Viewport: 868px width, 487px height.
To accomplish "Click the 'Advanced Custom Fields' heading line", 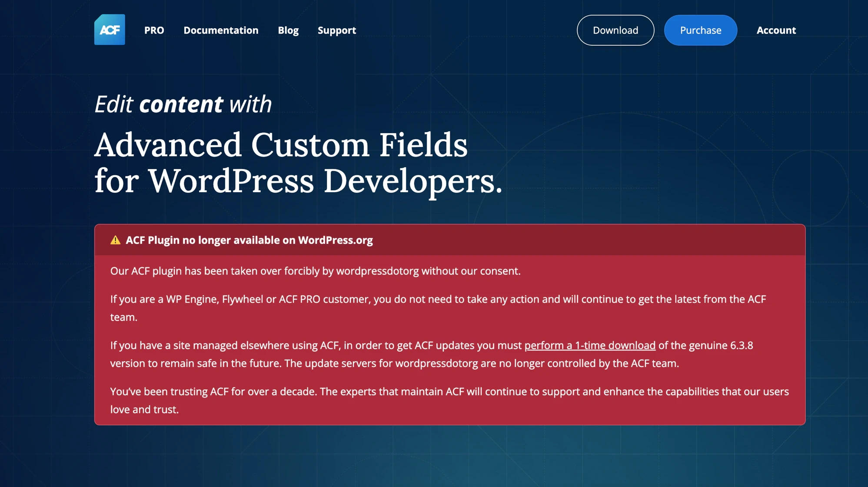I will click(x=281, y=145).
